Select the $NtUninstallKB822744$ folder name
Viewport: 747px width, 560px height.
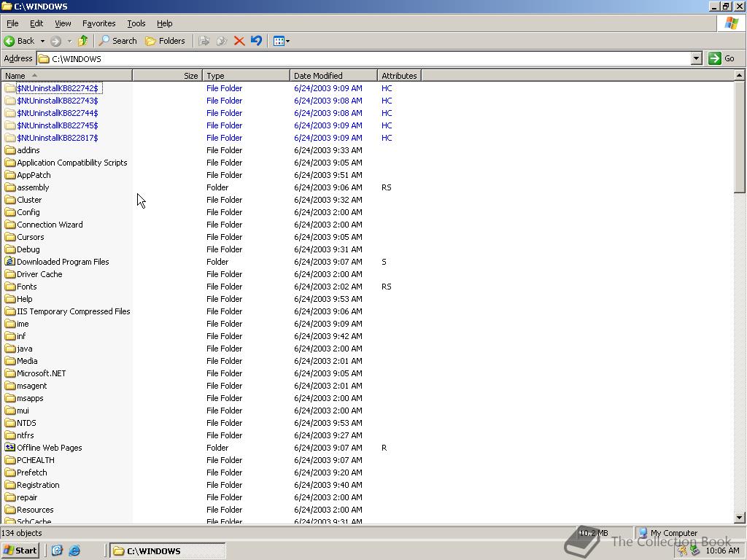(58, 113)
